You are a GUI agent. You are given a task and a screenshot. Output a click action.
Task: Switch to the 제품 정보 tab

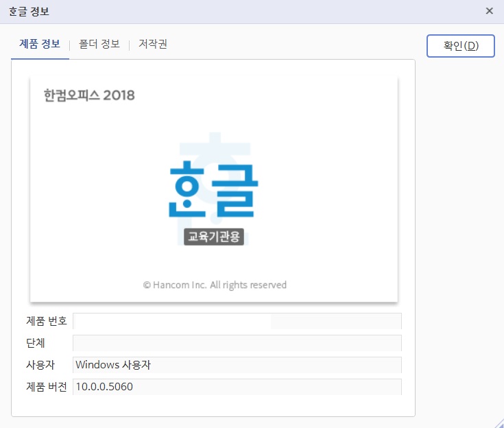40,44
